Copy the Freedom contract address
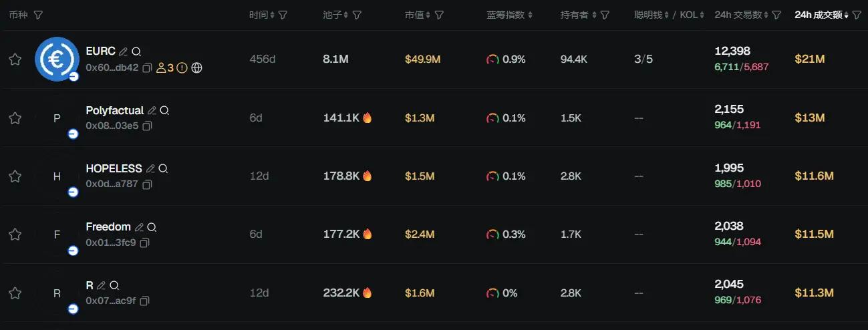The height and width of the screenshot is (330, 868). click(145, 242)
